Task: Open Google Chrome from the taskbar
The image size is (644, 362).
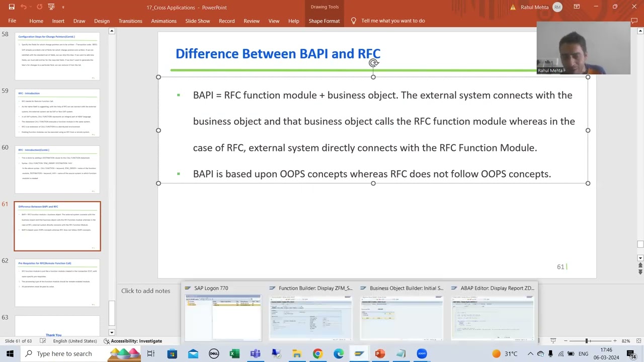Action: pyautogui.click(x=317, y=353)
